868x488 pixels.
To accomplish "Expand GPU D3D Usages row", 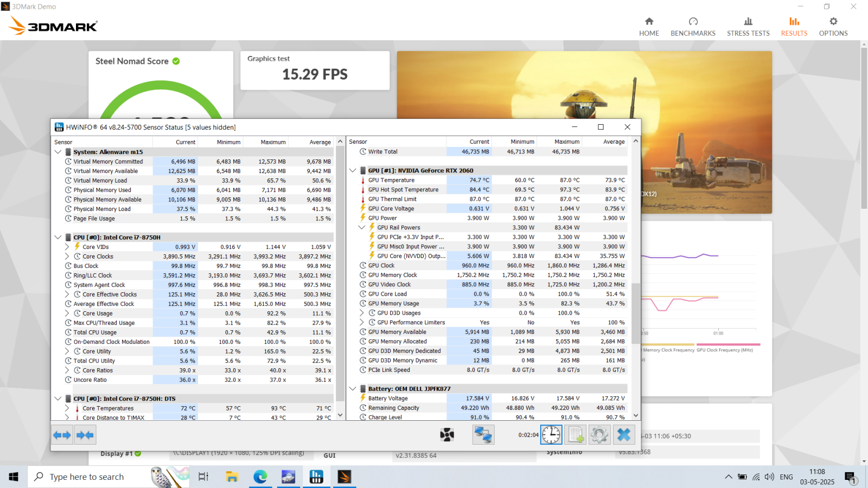I will pos(362,313).
